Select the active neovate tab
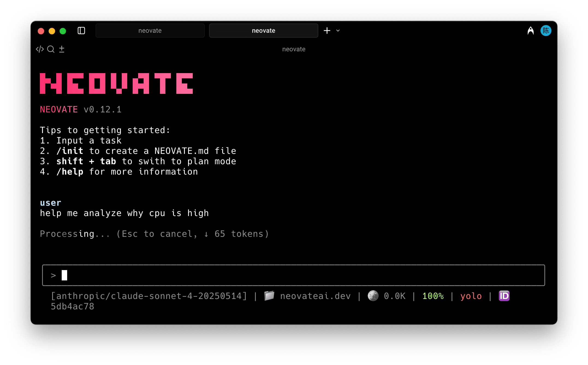The width and height of the screenshot is (588, 365). pyautogui.click(x=263, y=31)
